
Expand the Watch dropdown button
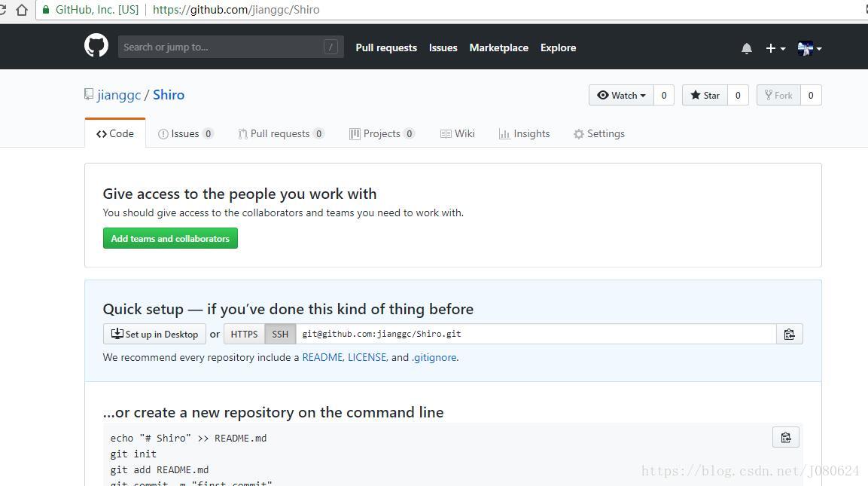(x=621, y=95)
